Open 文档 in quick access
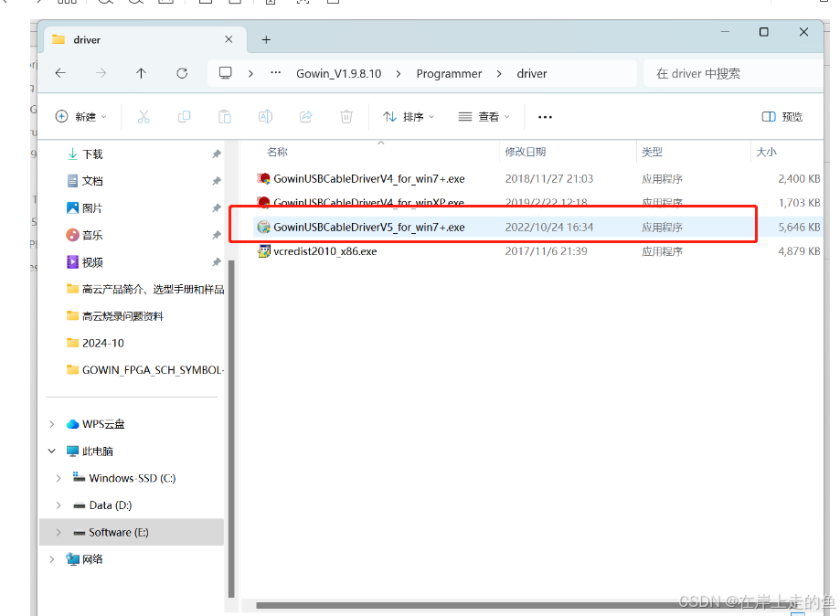Image resolution: width=840 pixels, height=616 pixels. coord(92,181)
